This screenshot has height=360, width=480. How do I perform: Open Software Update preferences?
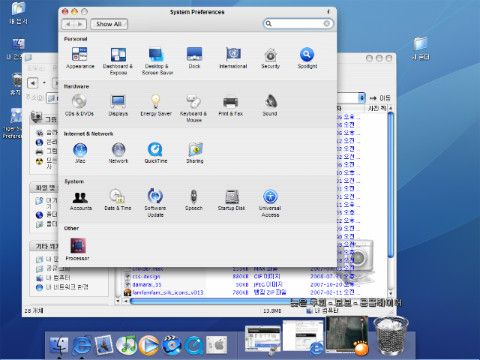point(155,202)
